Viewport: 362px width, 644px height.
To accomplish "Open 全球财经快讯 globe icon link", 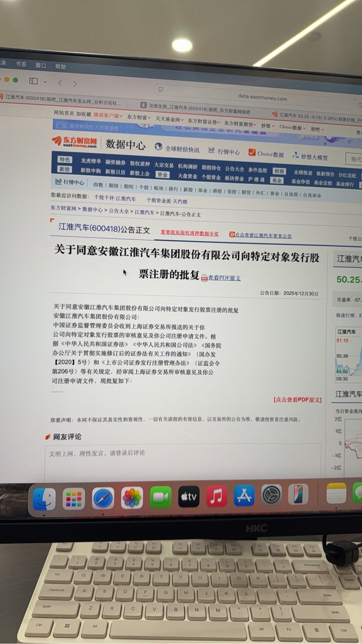I will pyautogui.click(x=158, y=148).
